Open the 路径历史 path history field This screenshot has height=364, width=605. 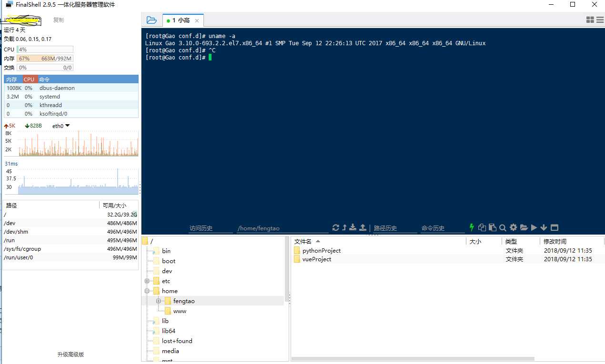[x=395, y=228]
